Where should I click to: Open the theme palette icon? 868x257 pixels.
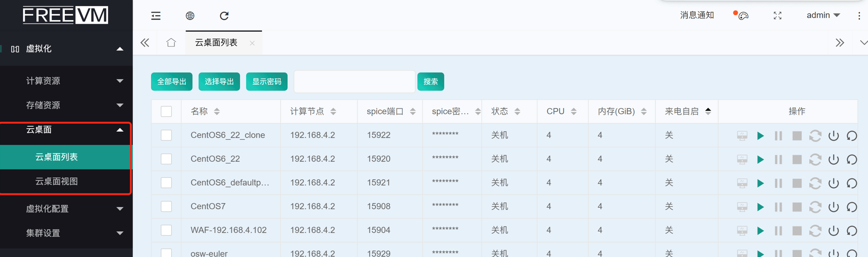(743, 16)
